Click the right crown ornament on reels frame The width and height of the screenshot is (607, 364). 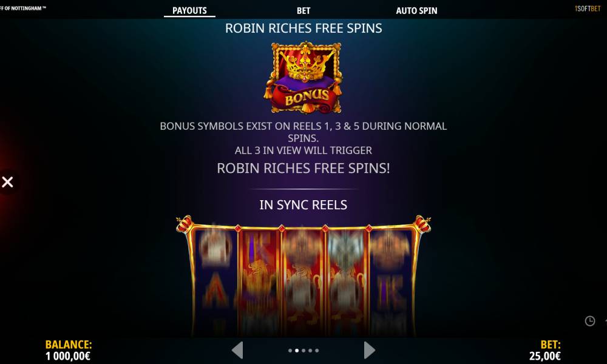pos(422,224)
